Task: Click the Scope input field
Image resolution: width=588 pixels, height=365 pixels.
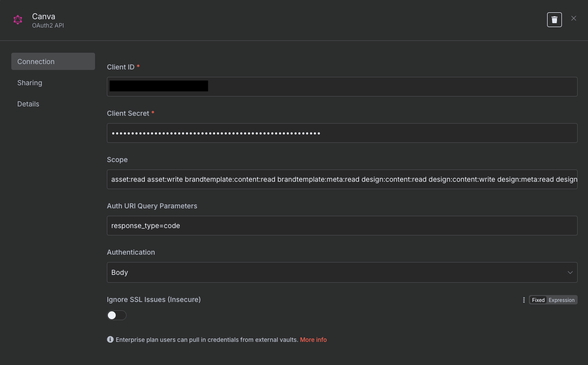Action: (342, 179)
